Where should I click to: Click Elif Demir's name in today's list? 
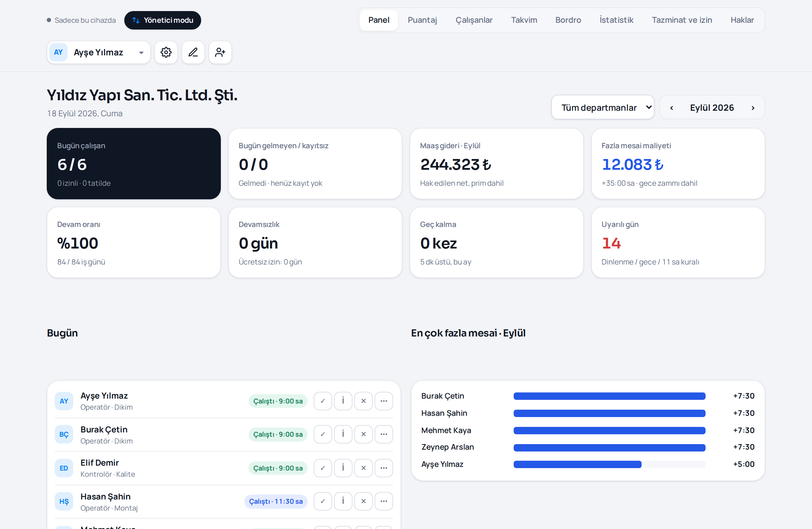100,463
